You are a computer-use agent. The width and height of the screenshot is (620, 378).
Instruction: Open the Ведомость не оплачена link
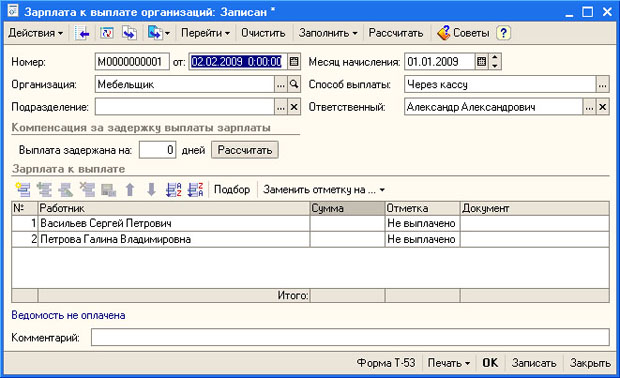[68, 315]
